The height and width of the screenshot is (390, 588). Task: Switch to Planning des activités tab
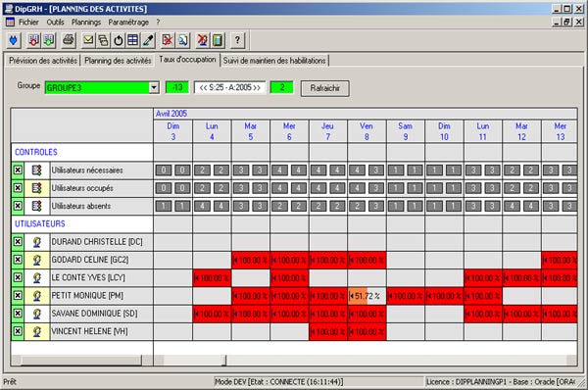coord(118,61)
